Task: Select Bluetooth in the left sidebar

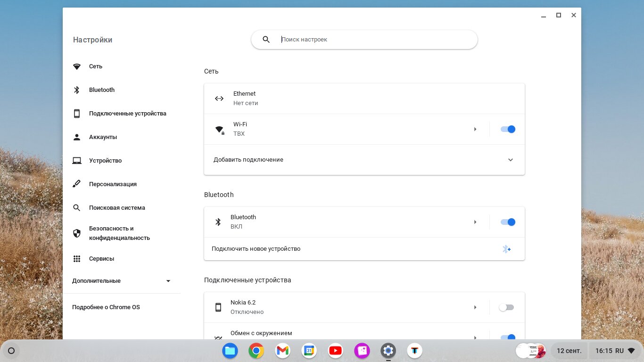Action: [x=102, y=90]
